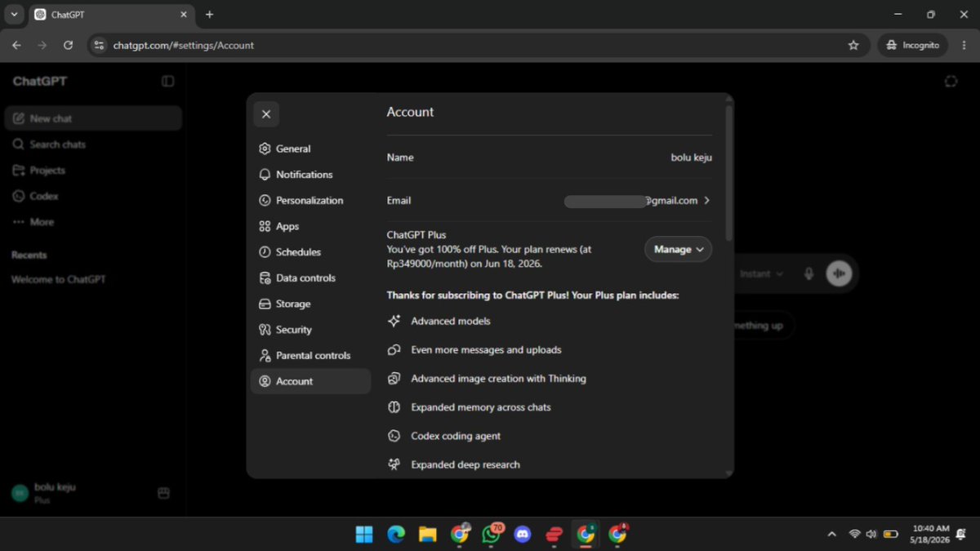Viewport: 980px width, 551px height.
Task: Open Storage settings tab
Action: tap(310, 304)
